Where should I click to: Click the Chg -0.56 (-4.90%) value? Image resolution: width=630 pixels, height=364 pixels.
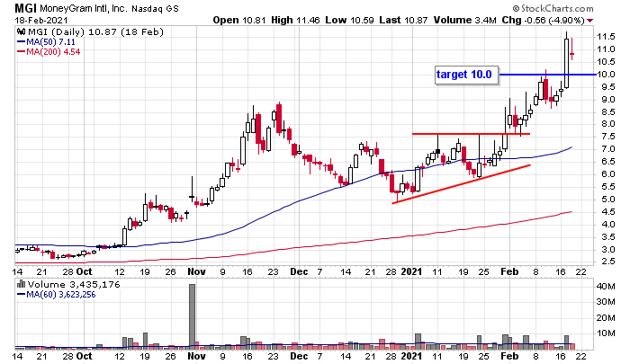(x=543, y=20)
